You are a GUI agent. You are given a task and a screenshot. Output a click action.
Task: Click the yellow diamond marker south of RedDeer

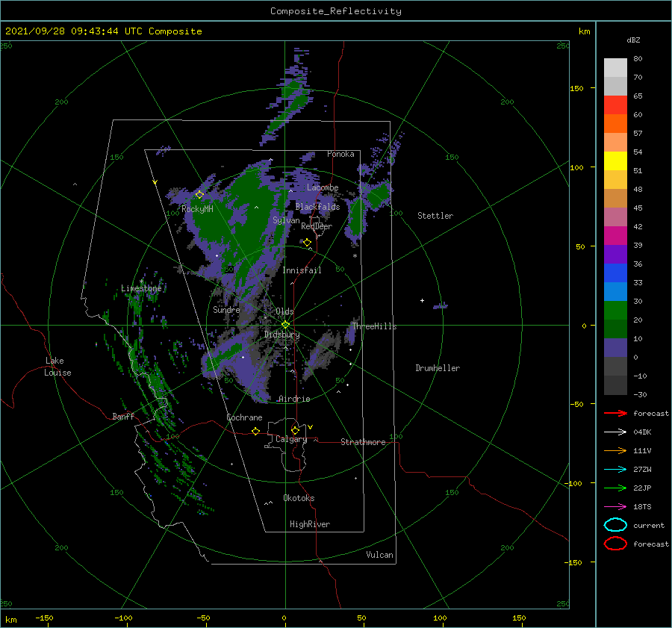click(307, 243)
